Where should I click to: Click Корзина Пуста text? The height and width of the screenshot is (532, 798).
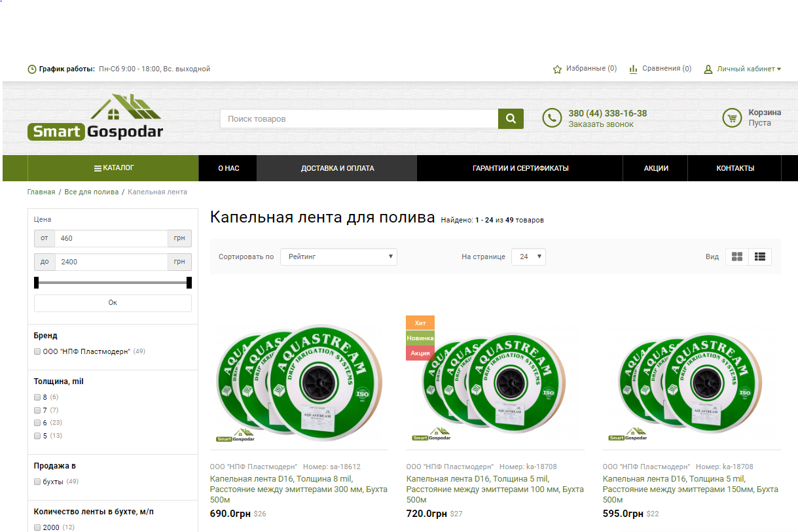[765, 118]
